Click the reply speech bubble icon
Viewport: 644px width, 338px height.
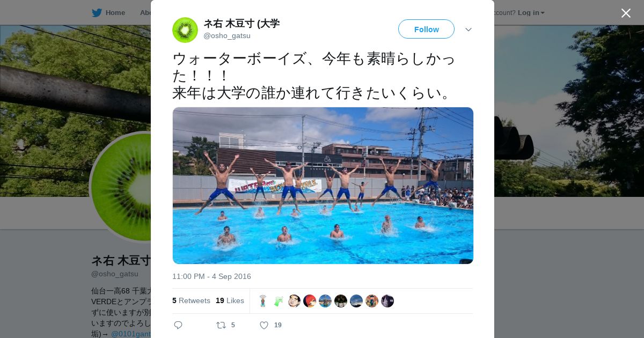point(178,325)
